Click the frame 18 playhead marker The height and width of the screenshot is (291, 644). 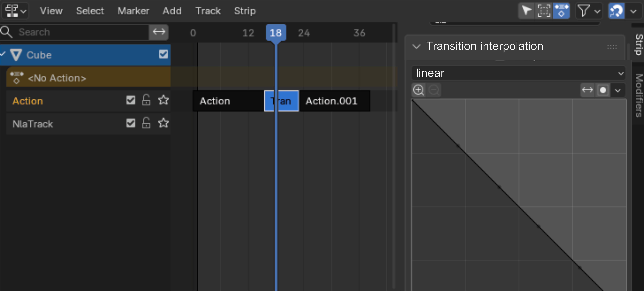(x=276, y=33)
